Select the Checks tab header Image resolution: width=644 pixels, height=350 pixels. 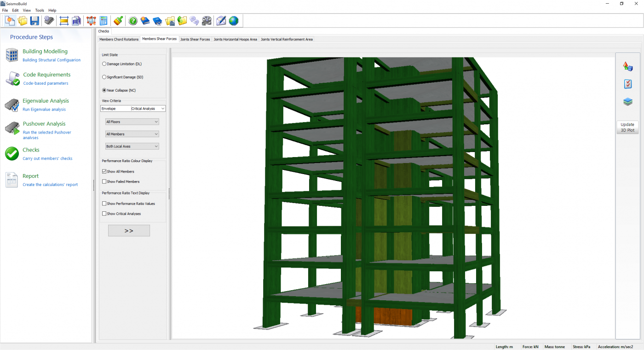click(x=103, y=31)
